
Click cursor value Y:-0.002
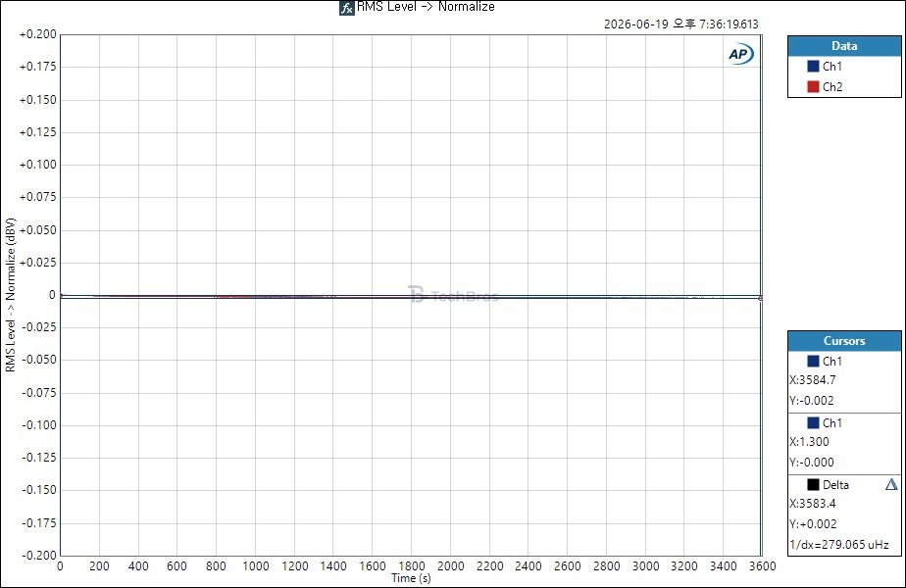point(812,400)
